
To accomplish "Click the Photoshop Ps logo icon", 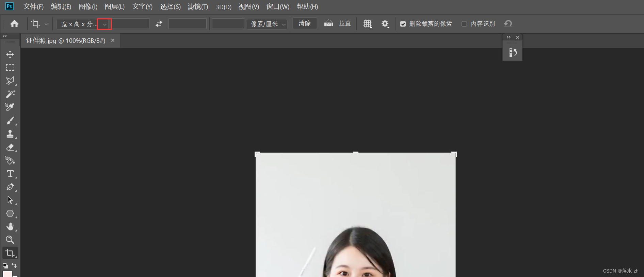I will (x=10, y=6).
